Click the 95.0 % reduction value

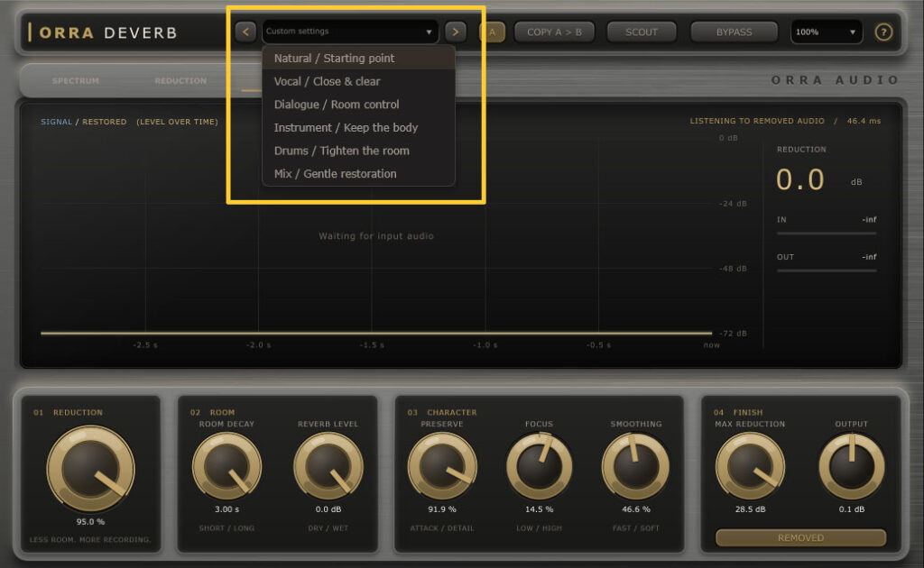[90, 521]
